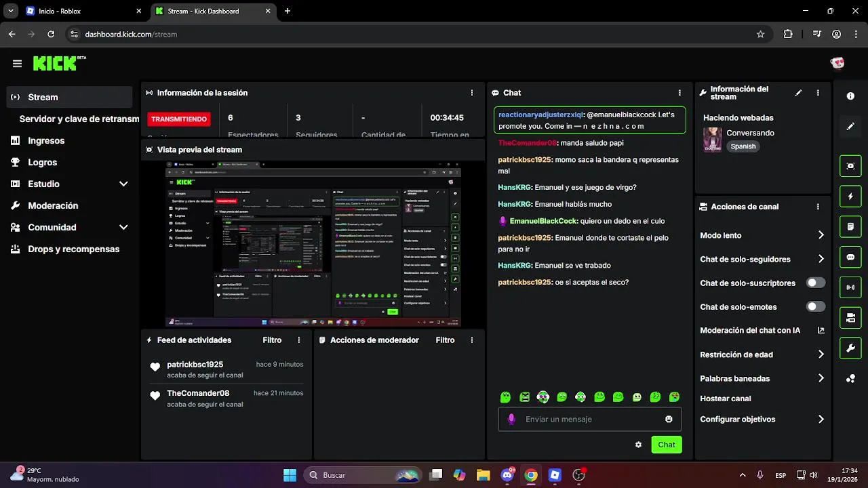Screen dimensions: 868x488
Task: Toggle the broadcast signal widget icon in the right rail
Action: 850,287
